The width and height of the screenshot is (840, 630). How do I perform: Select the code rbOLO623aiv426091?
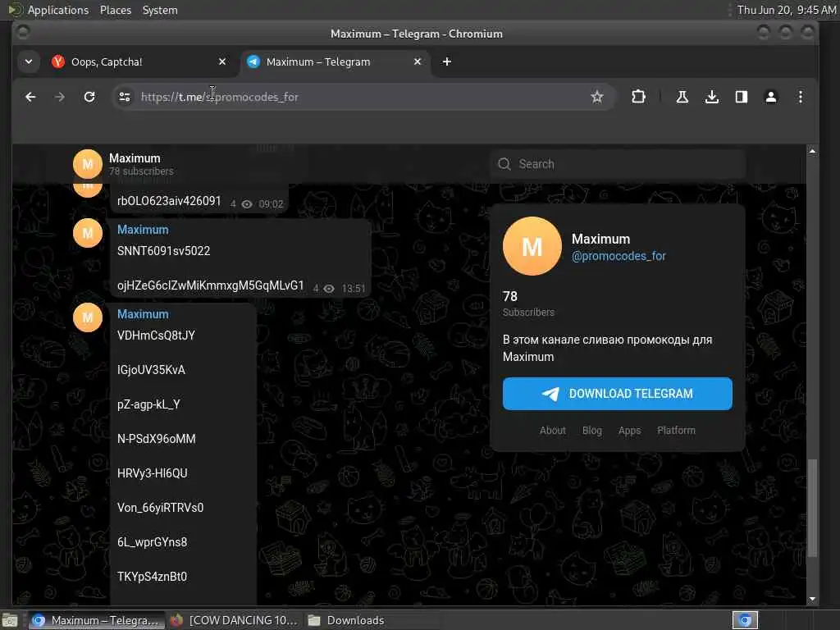click(x=169, y=201)
